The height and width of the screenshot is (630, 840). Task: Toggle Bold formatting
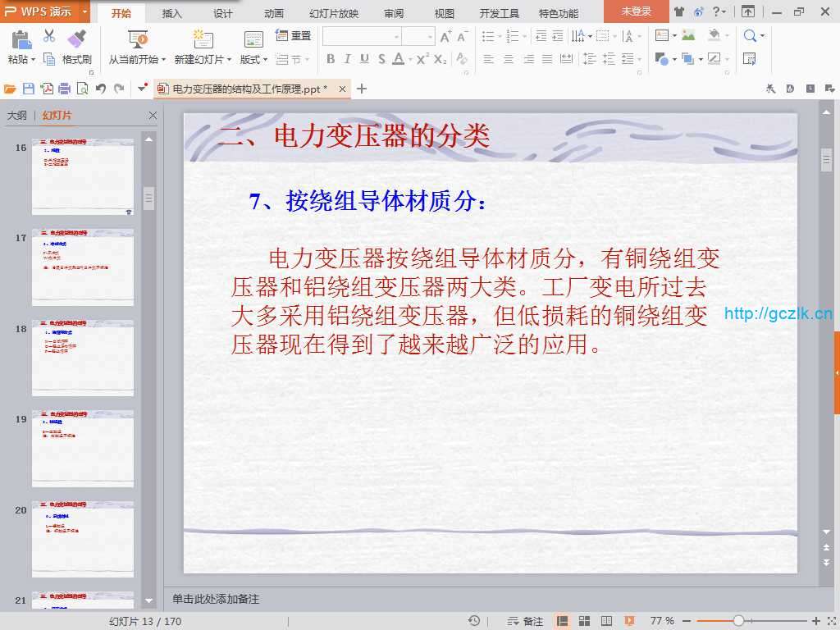coord(331,59)
